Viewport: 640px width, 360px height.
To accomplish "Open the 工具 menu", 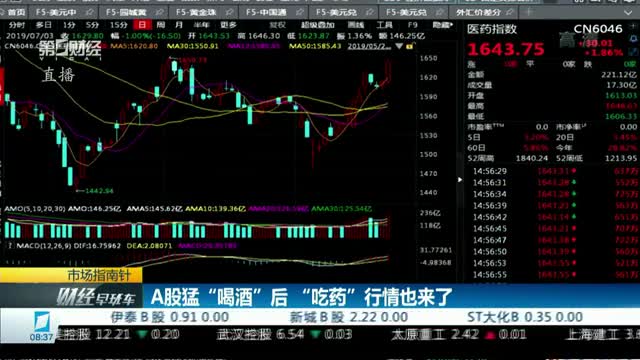I will 384,25.
